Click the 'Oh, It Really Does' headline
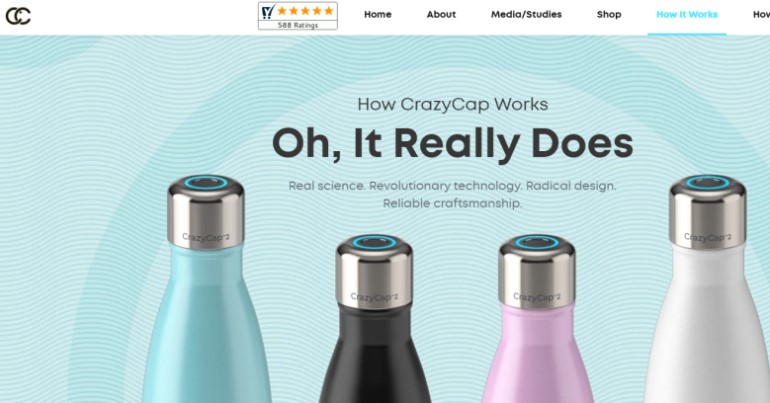This screenshot has width=770, height=403. pos(452,144)
